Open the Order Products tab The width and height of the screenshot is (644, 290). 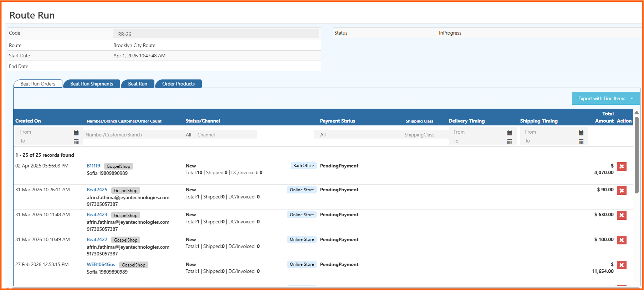pos(178,84)
